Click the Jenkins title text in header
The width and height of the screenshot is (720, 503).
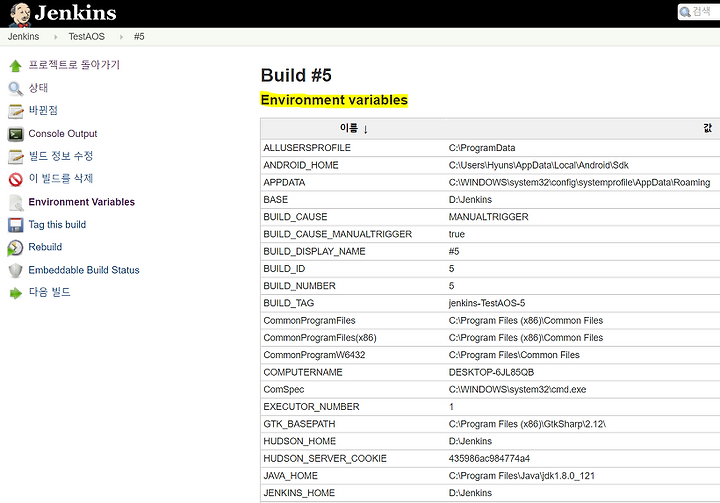(76, 13)
